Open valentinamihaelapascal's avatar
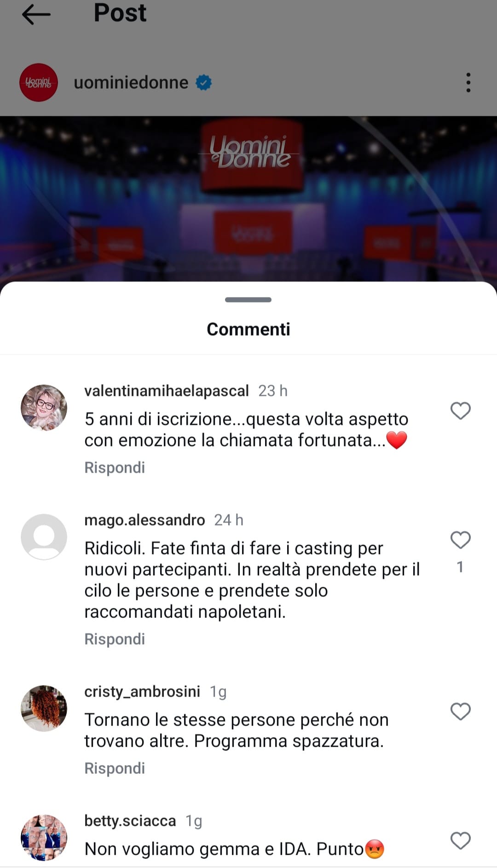 click(x=44, y=408)
